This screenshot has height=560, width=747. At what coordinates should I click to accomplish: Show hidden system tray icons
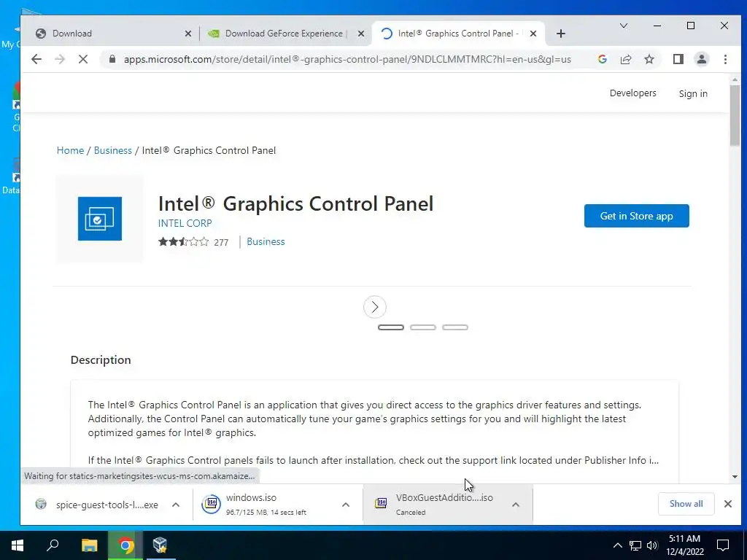point(617,545)
